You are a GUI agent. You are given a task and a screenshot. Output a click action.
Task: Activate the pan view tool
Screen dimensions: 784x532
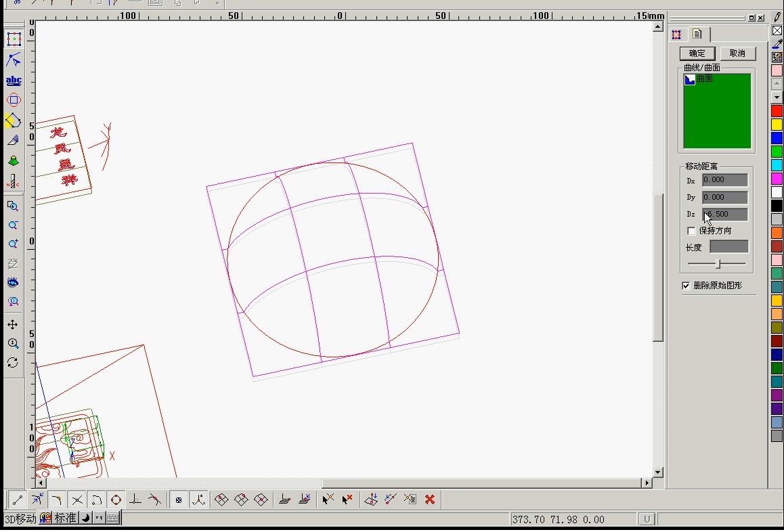pyautogui.click(x=13, y=325)
